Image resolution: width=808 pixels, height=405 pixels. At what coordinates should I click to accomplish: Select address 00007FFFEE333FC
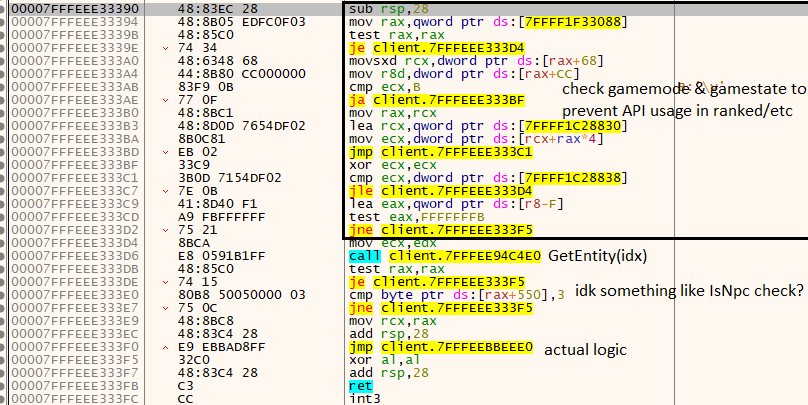coord(75,398)
